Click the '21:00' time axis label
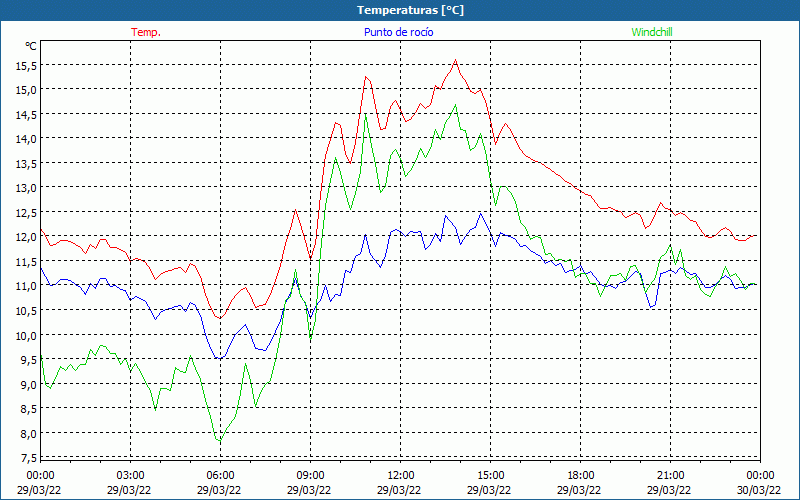800x500 pixels. [x=670, y=476]
